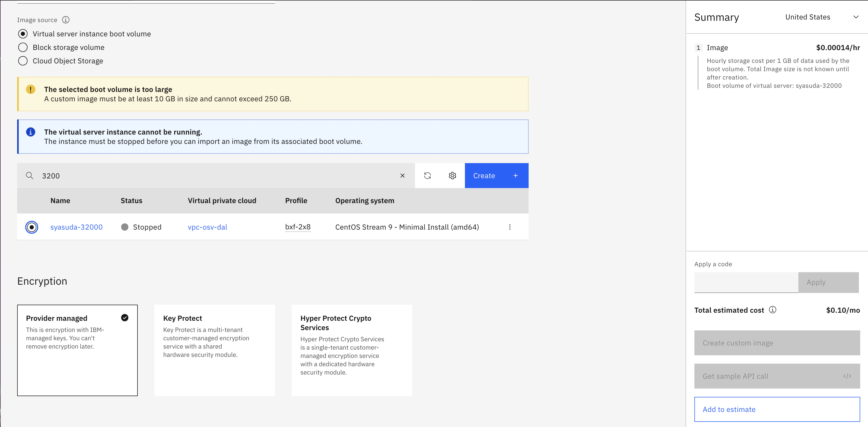Click the blue info icon in the notification
The width and height of the screenshot is (868, 427).
[31, 132]
